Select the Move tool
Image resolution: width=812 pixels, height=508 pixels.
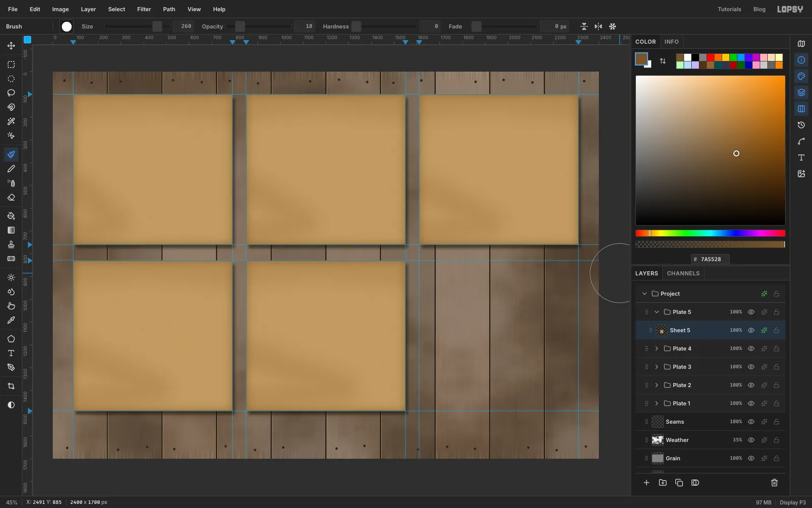[11, 46]
